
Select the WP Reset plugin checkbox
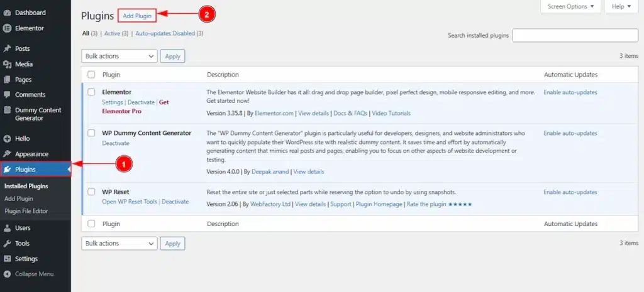(92, 192)
